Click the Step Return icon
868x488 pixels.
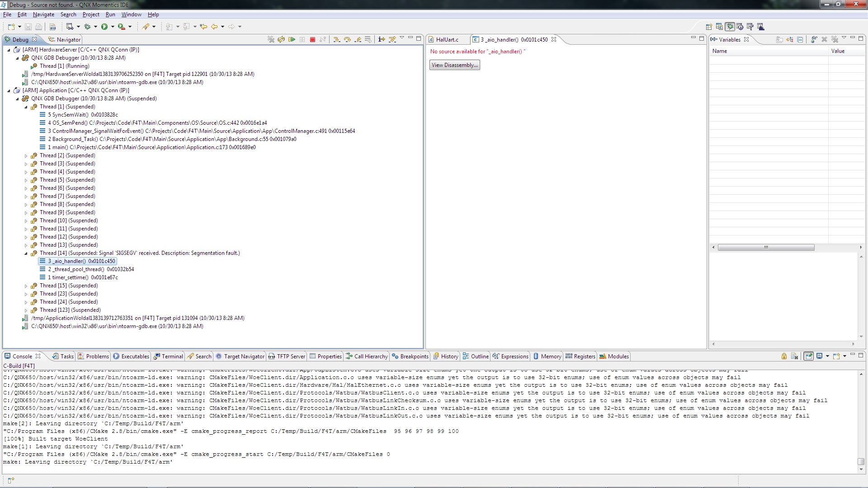click(x=358, y=40)
